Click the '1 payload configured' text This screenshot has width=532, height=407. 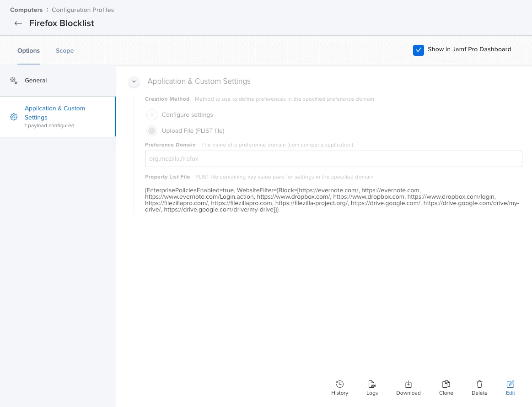pyautogui.click(x=49, y=125)
